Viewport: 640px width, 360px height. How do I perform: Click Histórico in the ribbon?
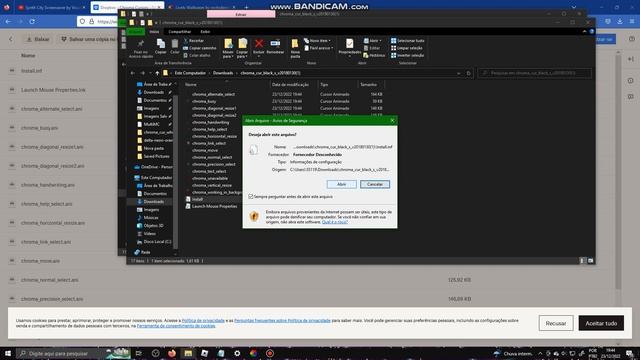[374, 55]
